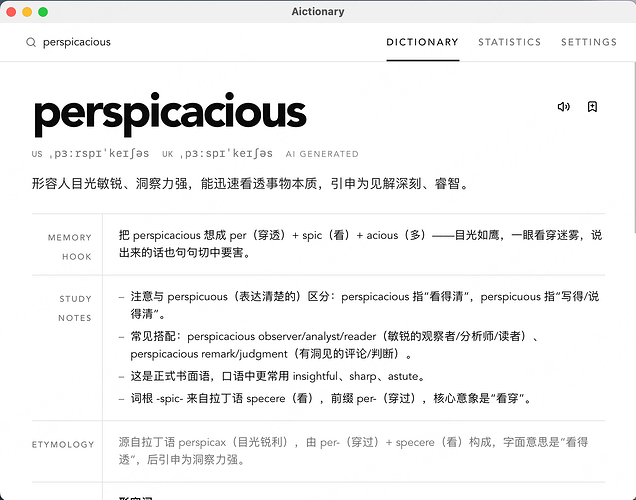Open the Settings tab

coord(589,42)
